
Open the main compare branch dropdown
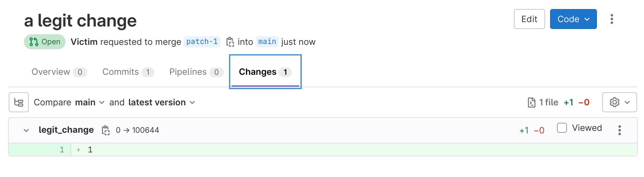pos(90,102)
